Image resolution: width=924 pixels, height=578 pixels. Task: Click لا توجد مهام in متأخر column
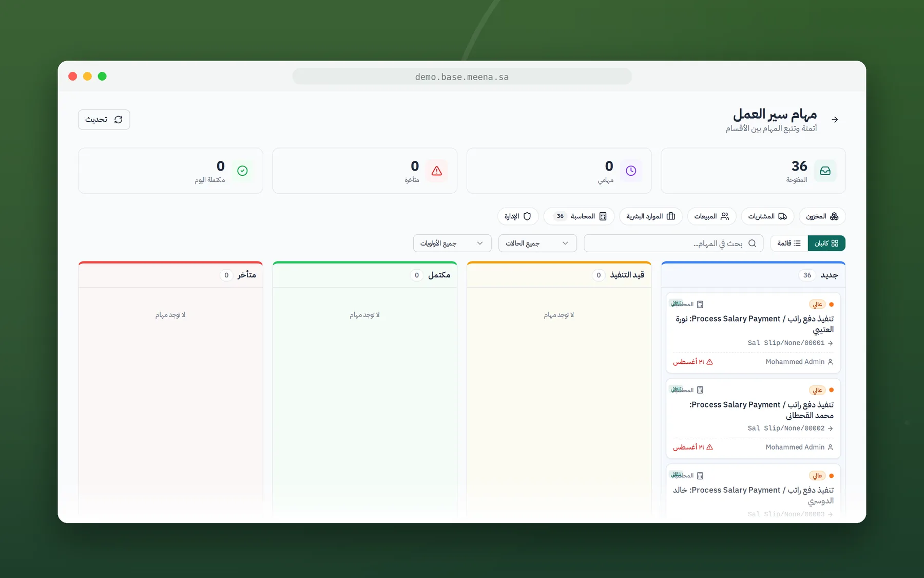tap(170, 315)
